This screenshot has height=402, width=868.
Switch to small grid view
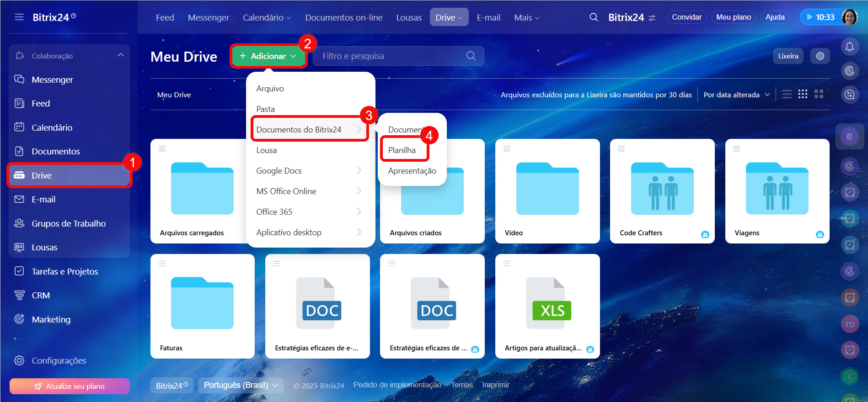803,95
